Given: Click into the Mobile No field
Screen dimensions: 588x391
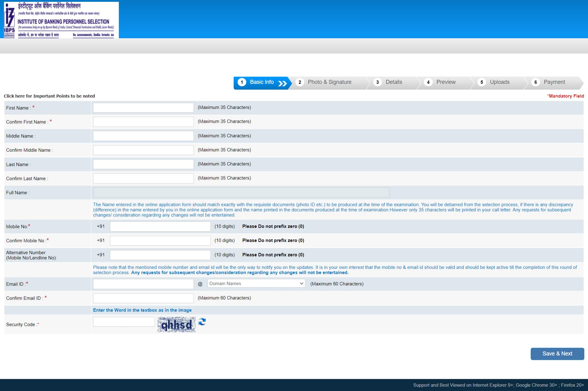Looking at the screenshot, I should click(160, 226).
